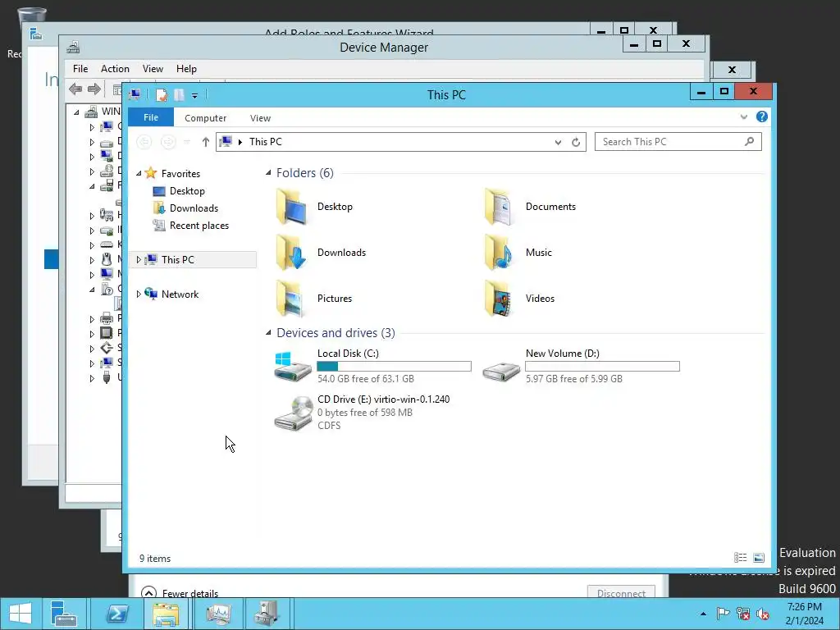Collapse the Devices and drives (3) section
840x630 pixels.
pyautogui.click(x=268, y=333)
